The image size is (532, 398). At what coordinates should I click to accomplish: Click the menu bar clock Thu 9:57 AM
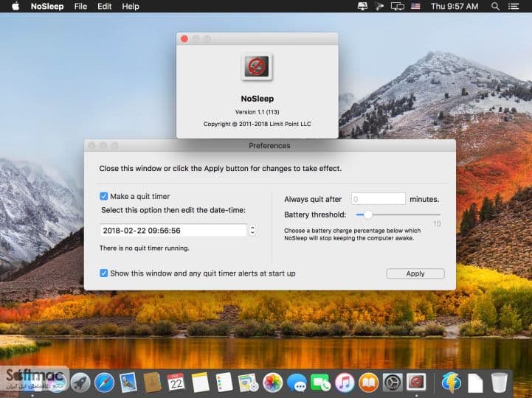tap(455, 7)
